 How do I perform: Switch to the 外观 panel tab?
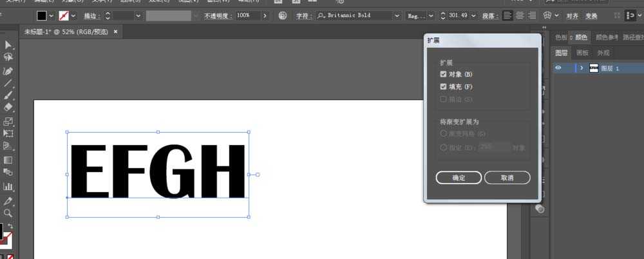(603, 53)
